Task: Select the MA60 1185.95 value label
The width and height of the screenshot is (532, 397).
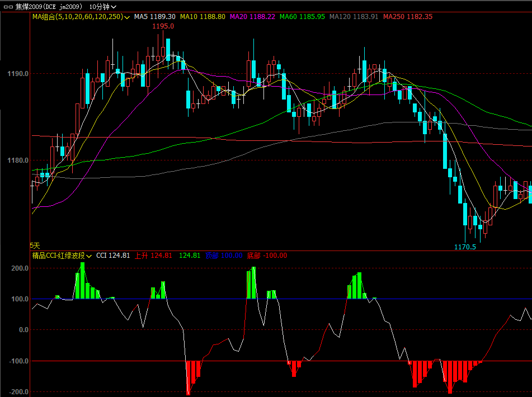Action: [x=302, y=17]
